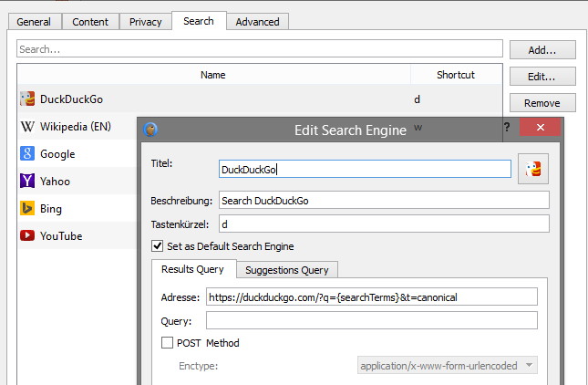The width and height of the screenshot is (588, 385).
Task: Focus the Search... filter field
Action: 260,48
